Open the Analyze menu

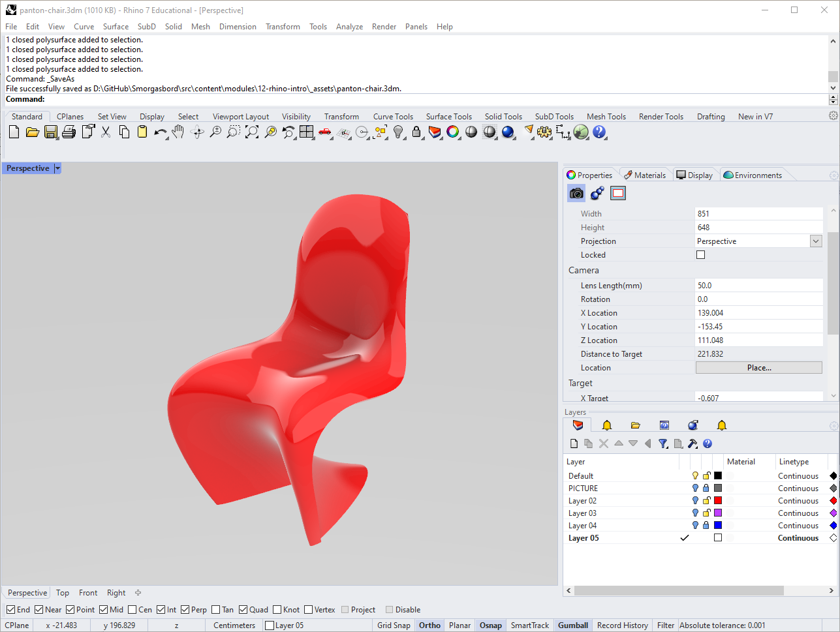click(349, 27)
